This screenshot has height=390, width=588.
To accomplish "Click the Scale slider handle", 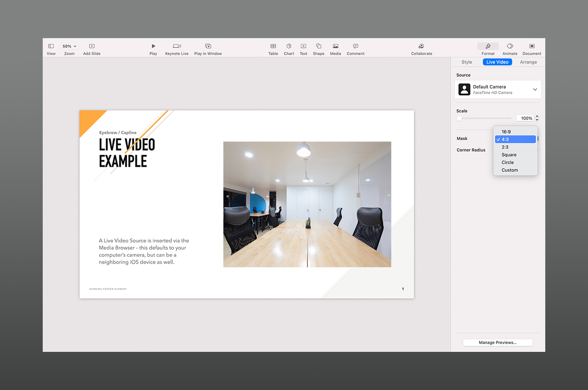I will (x=459, y=119).
